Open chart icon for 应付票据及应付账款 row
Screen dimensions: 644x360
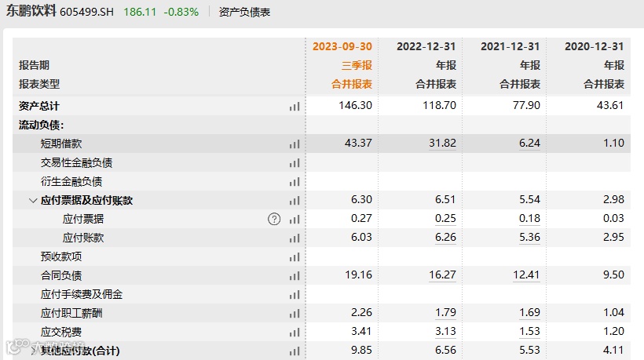coord(295,201)
